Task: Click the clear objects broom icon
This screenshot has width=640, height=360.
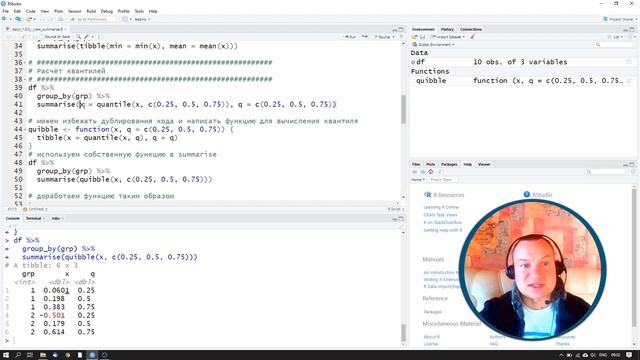Action: (x=473, y=37)
